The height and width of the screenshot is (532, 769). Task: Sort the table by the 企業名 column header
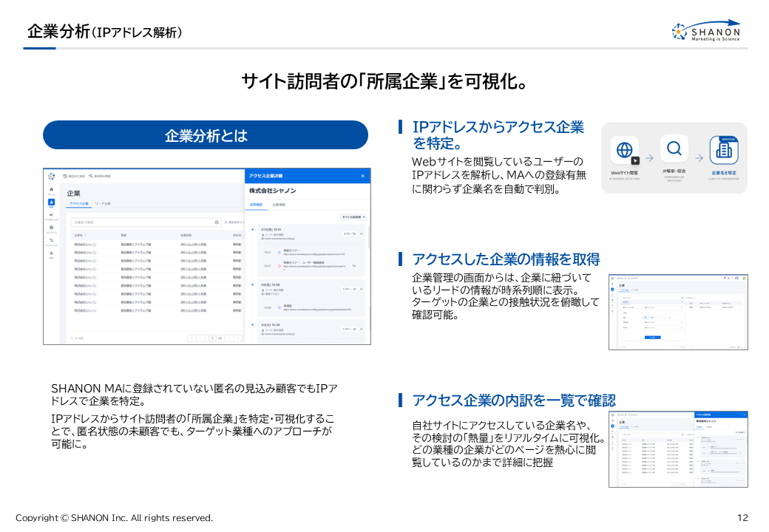(80, 236)
